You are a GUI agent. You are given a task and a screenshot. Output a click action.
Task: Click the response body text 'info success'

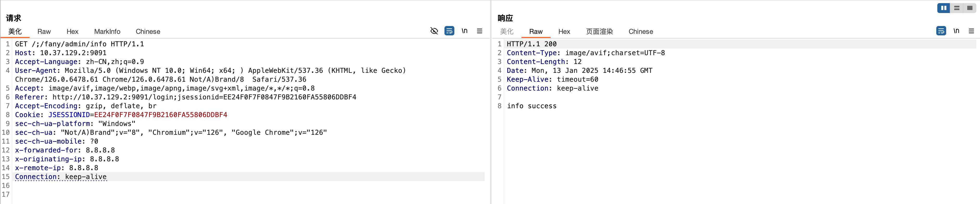click(531, 106)
